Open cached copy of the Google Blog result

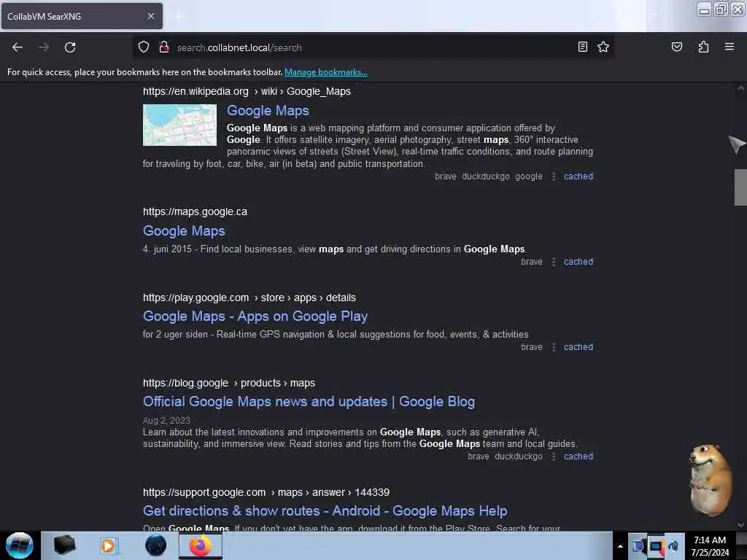pyautogui.click(x=578, y=456)
